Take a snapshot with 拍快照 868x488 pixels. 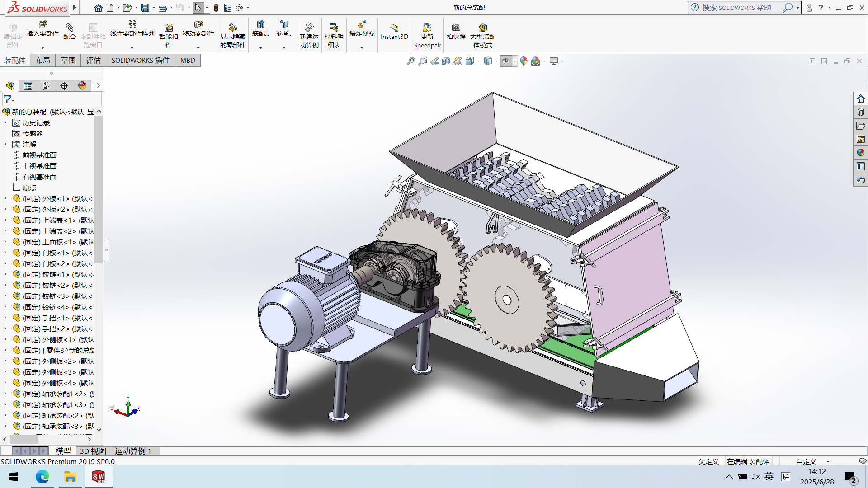[456, 32]
